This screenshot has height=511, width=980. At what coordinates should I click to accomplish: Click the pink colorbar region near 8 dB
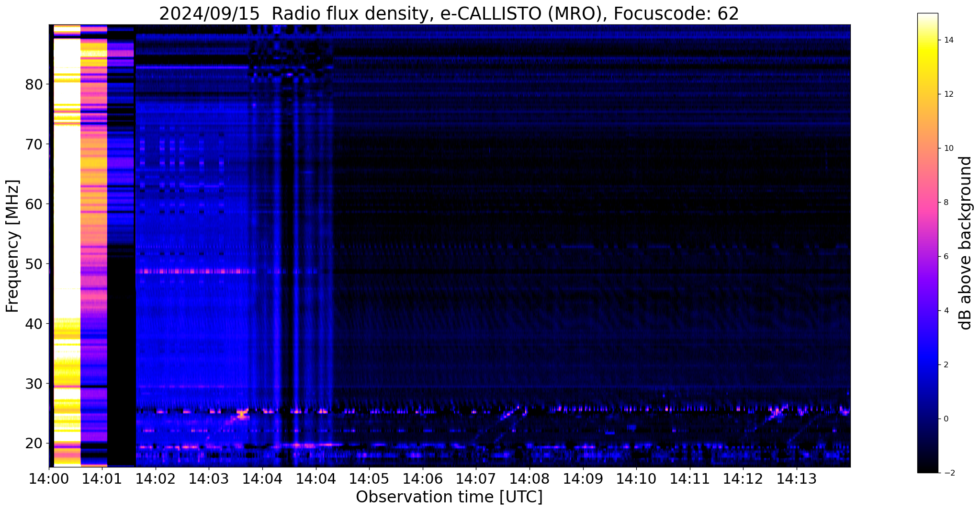pos(927,203)
